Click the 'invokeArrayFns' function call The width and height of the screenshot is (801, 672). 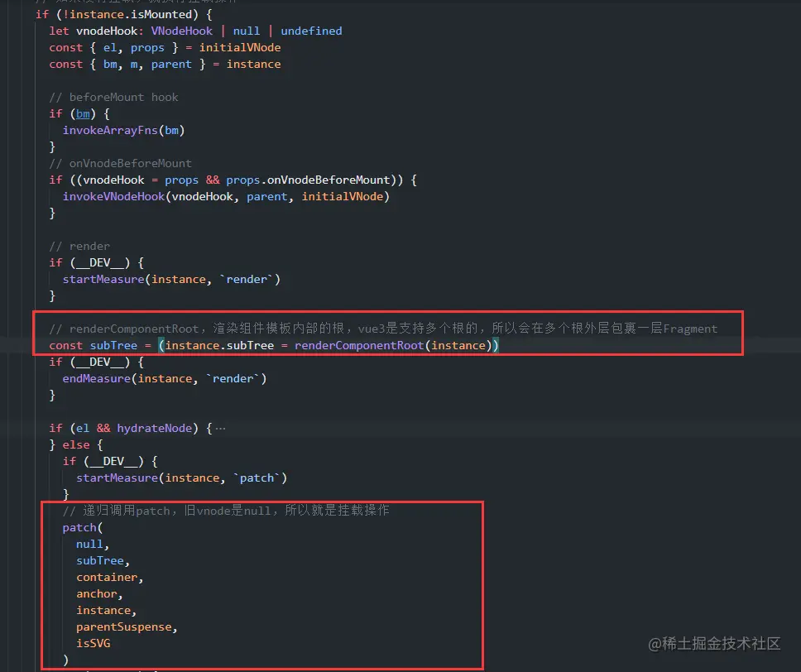click(110, 130)
